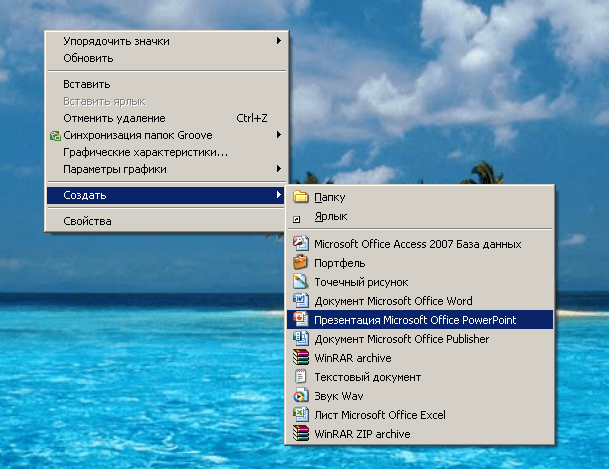Click the Groove sync green icon
Screen dimensions: 609x469
pos(55,135)
